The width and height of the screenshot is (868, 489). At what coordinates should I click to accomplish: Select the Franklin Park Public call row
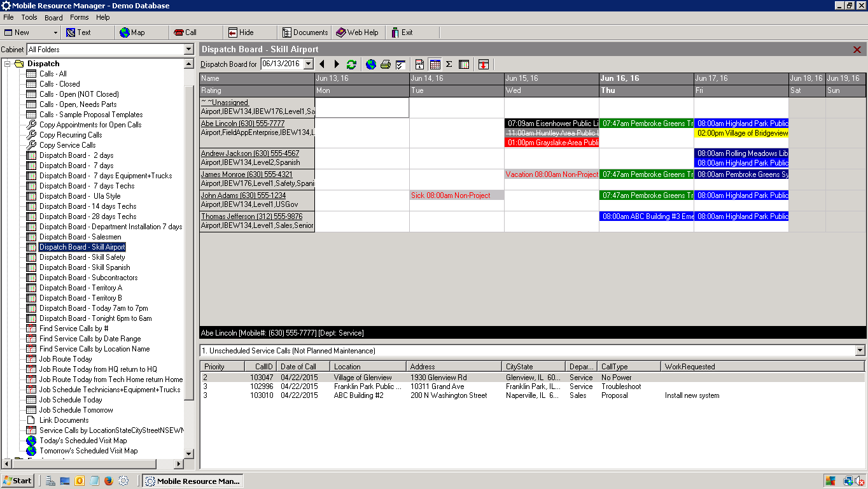click(533, 386)
